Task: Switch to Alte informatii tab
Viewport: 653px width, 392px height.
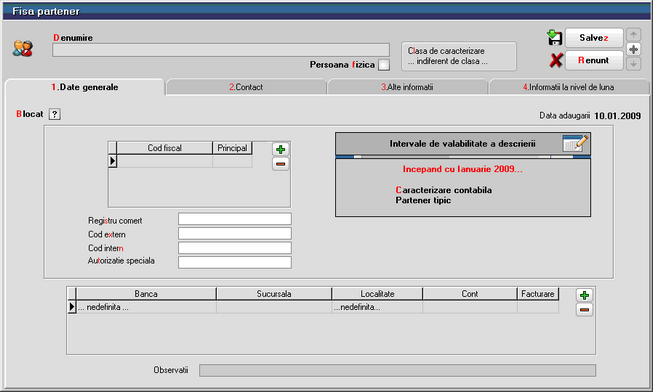Action: 407,87
